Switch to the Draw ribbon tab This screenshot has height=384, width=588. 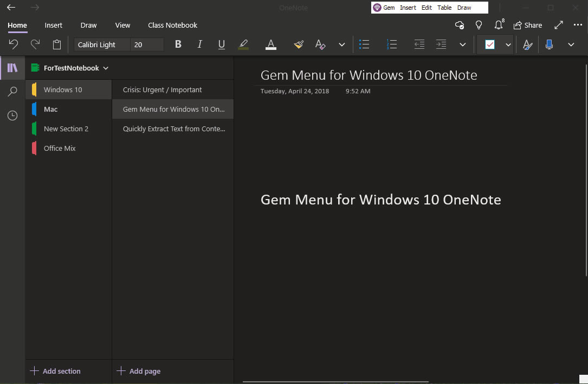click(x=88, y=25)
